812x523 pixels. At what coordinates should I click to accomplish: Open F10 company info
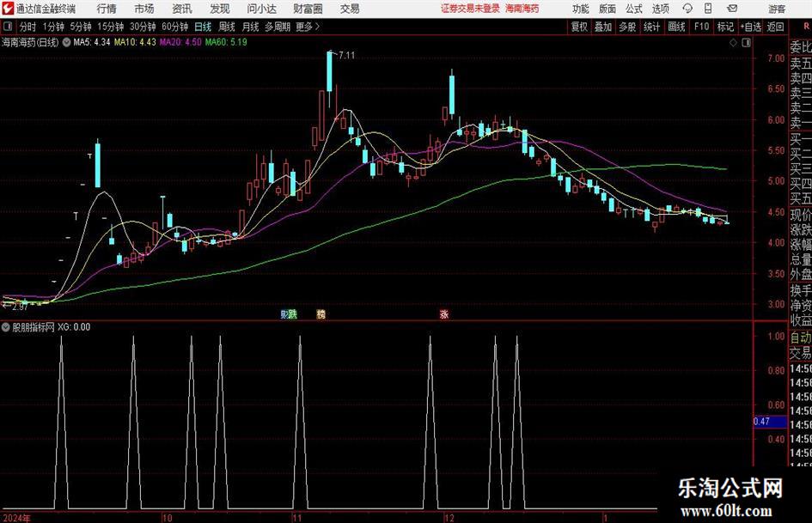point(701,27)
